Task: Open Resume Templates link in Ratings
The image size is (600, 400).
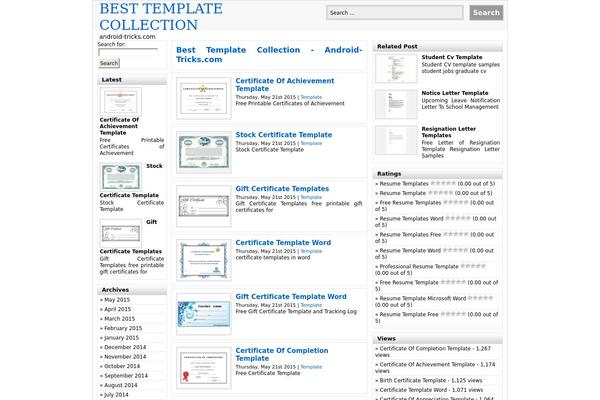Action: tap(404, 184)
